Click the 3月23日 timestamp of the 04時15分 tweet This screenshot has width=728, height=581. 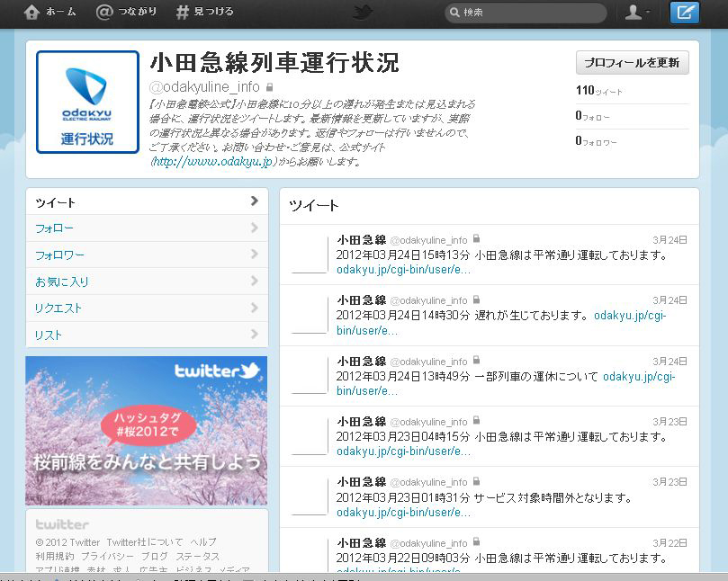670,422
